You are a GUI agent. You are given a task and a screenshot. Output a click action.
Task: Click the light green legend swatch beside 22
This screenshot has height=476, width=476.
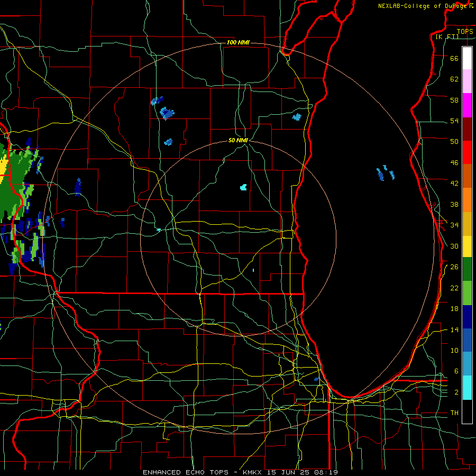pyautogui.click(x=467, y=293)
